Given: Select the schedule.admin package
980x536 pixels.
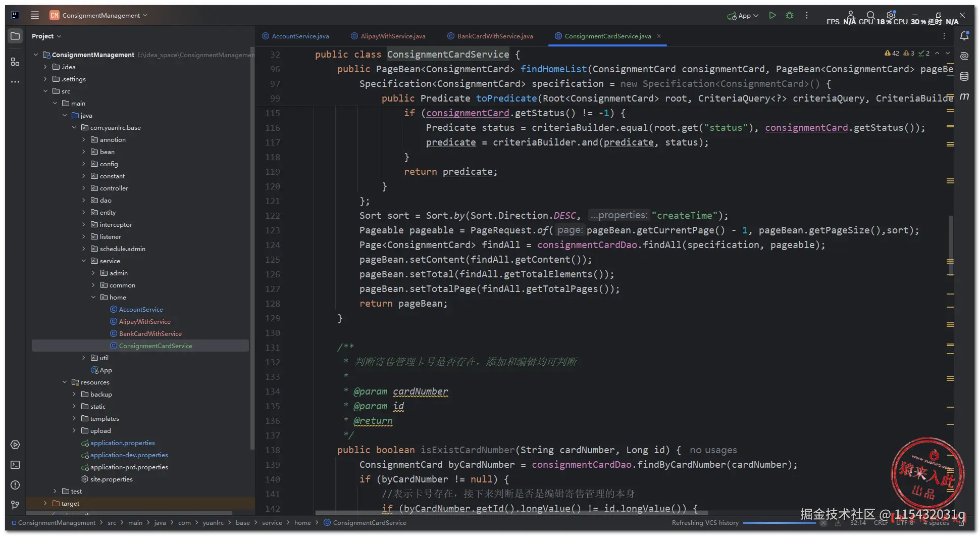Looking at the screenshot, I should pos(118,249).
